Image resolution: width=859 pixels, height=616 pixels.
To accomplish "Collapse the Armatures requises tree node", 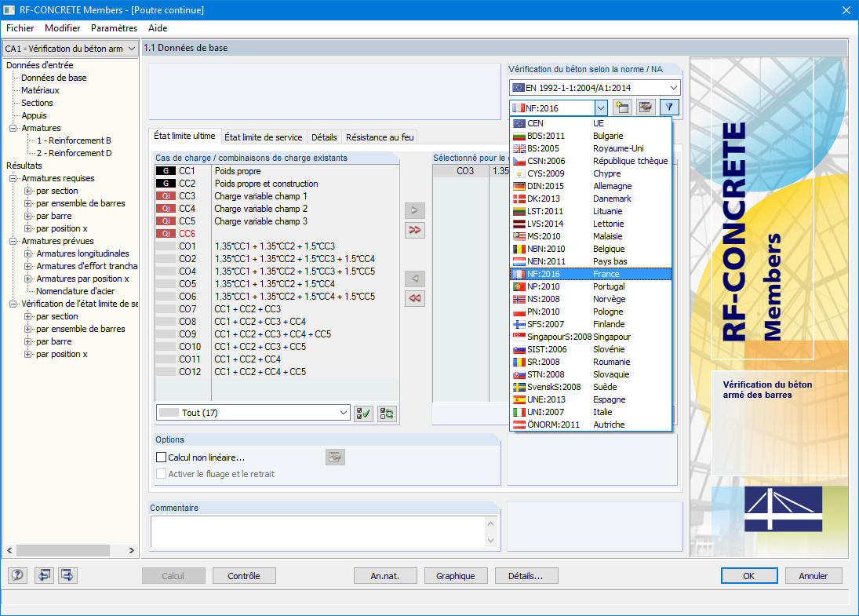I will (13, 178).
